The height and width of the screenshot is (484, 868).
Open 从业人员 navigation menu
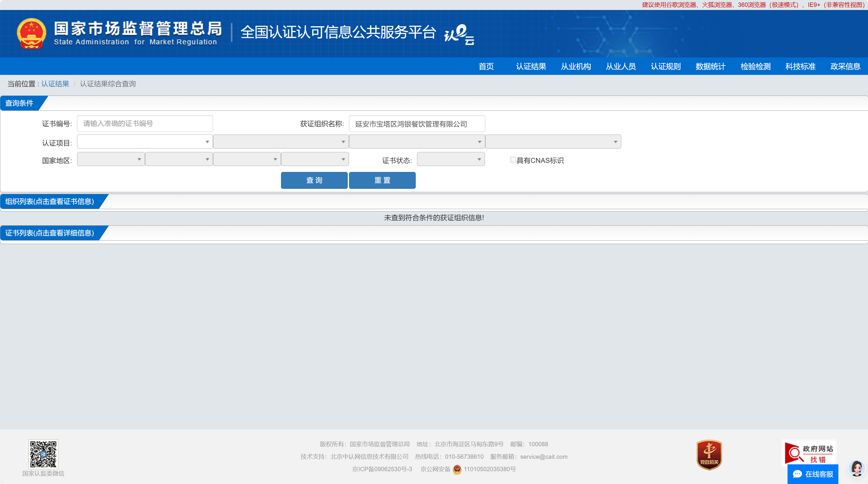coord(621,66)
